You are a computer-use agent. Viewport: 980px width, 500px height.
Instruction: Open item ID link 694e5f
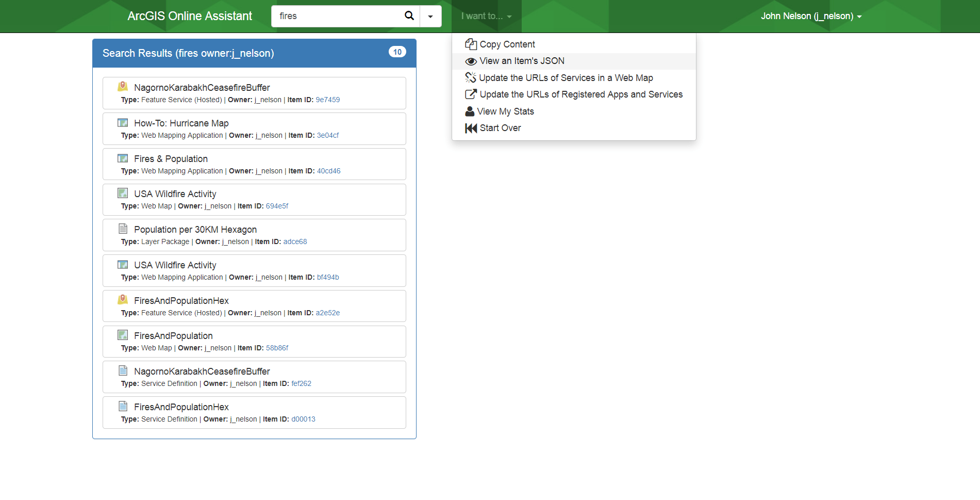point(277,206)
